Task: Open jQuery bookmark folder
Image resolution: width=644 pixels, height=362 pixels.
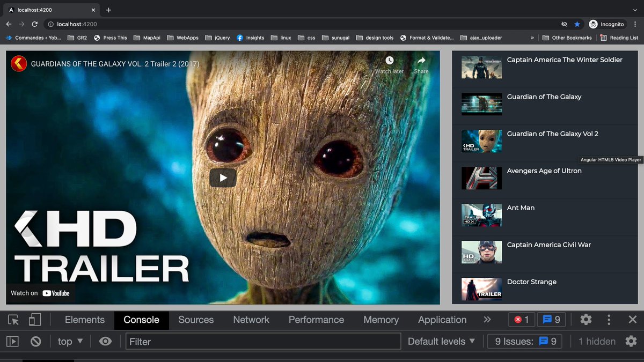Action: [217, 38]
